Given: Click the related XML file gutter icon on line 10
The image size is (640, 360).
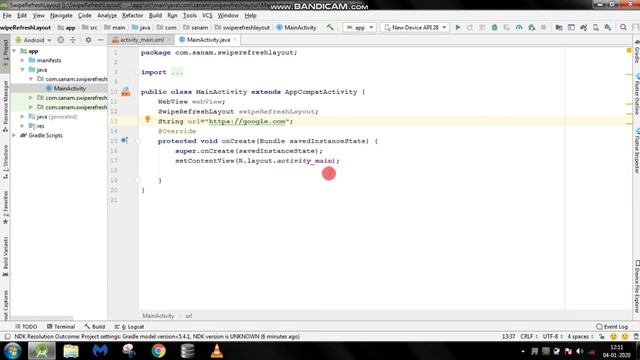Looking at the screenshot, I should pos(126,91).
